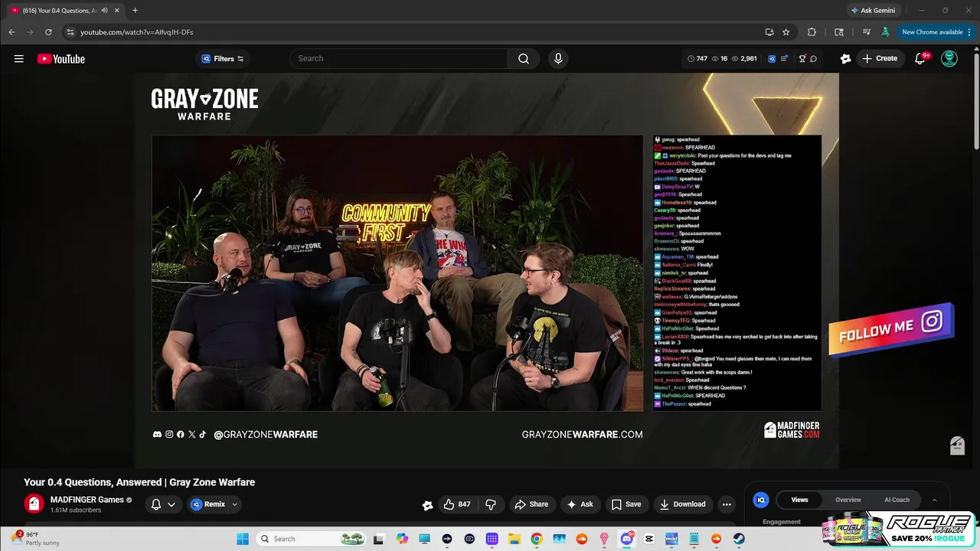Click the sparkle icon left of the like button
This screenshot has height=551, width=980.
pos(427,505)
